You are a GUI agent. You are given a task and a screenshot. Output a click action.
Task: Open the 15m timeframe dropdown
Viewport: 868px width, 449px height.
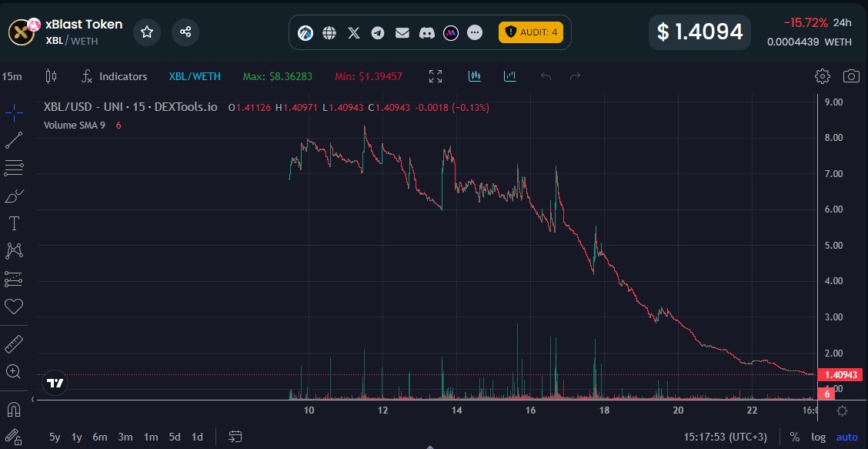(12, 76)
